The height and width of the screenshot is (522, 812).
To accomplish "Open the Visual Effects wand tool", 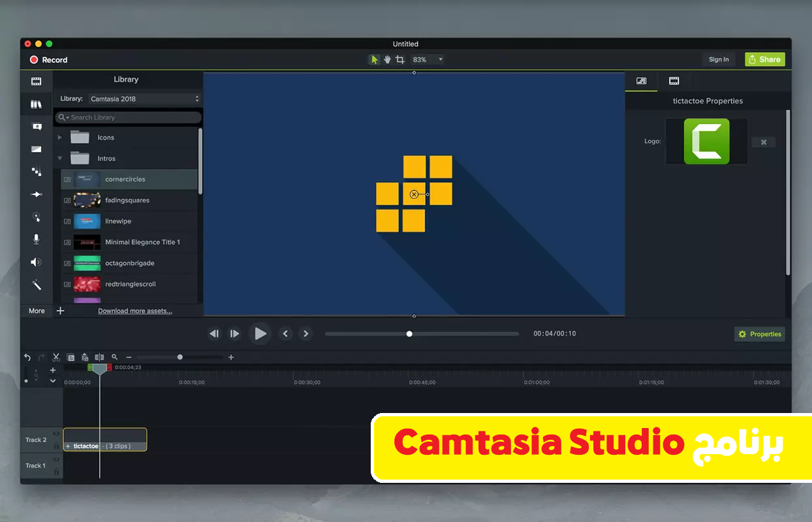I will (37, 285).
